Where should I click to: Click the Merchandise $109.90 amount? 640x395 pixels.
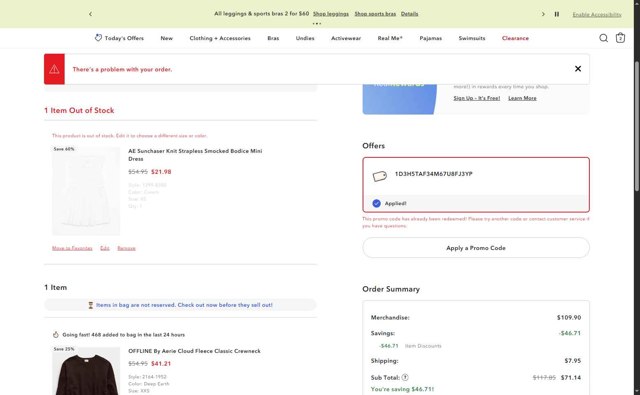569,317
